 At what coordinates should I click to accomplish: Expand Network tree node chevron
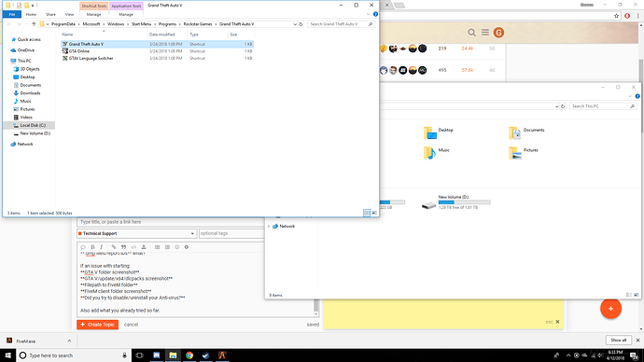pos(269,226)
